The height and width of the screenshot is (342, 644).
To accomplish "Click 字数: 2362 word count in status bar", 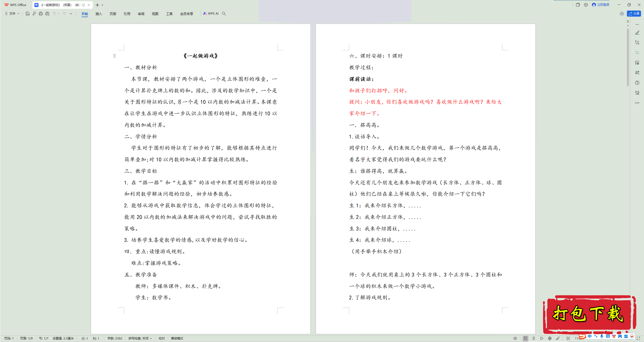I will [x=115, y=338].
